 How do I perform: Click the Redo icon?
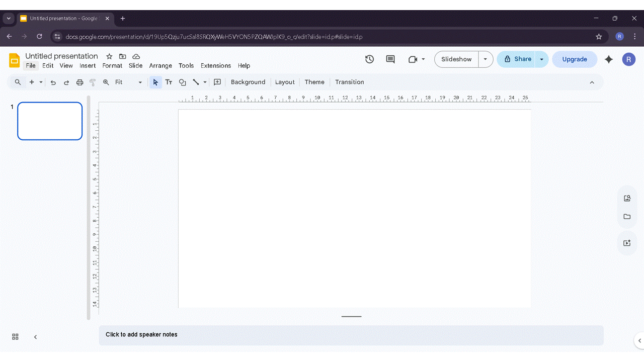click(x=66, y=82)
